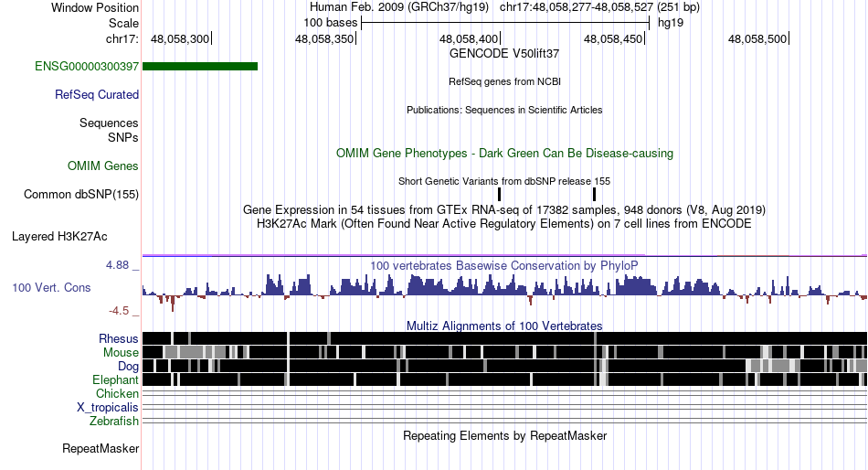Click the hg19 label beside scale bar
Image resolution: width=868 pixels, height=470 pixels.
coord(671,23)
